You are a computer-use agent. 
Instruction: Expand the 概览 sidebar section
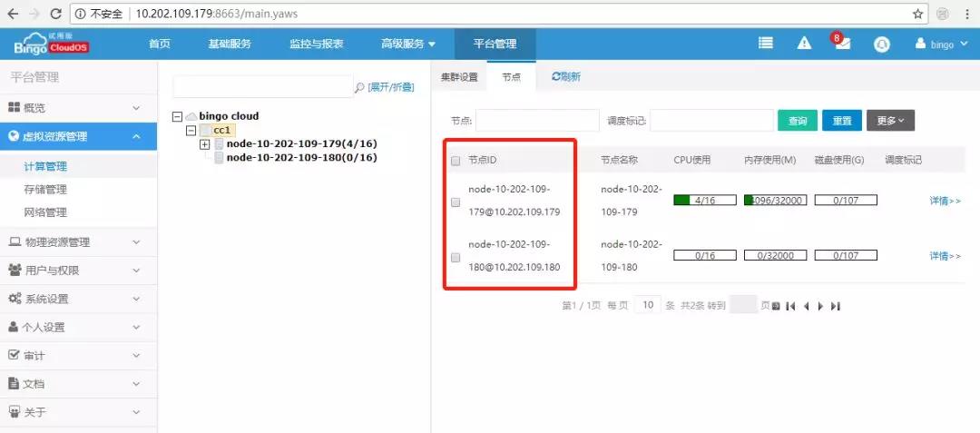click(78, 108)
